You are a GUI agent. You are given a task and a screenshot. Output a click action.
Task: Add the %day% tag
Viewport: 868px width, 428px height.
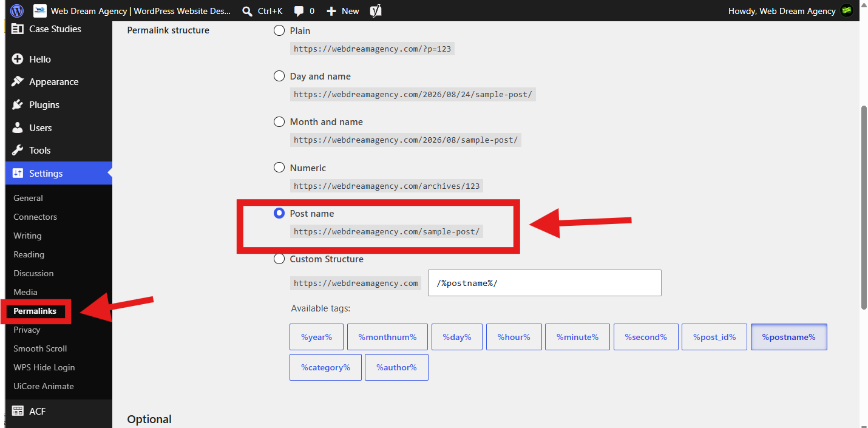pos(457,337)
